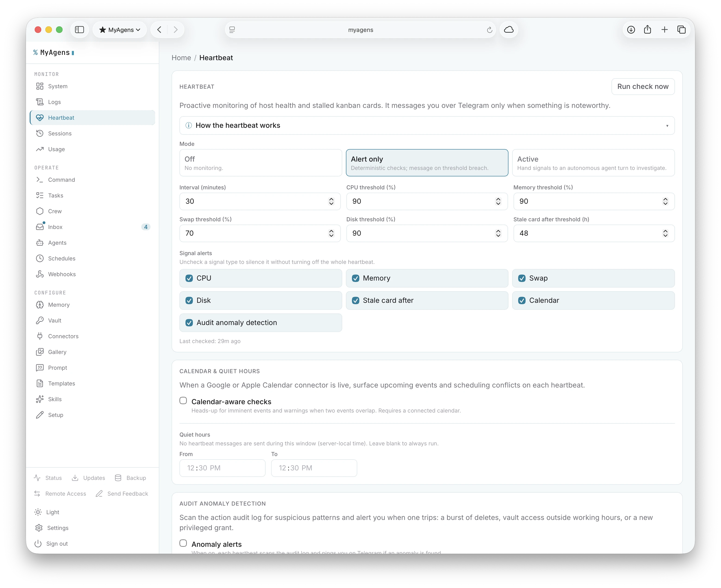
Task: Click the Agents robot icon
Action: [40, 243]
